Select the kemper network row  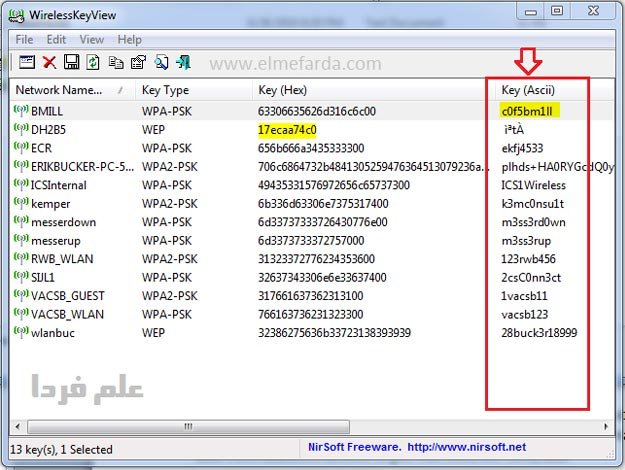pyautogui.click(x=311, y=204)
